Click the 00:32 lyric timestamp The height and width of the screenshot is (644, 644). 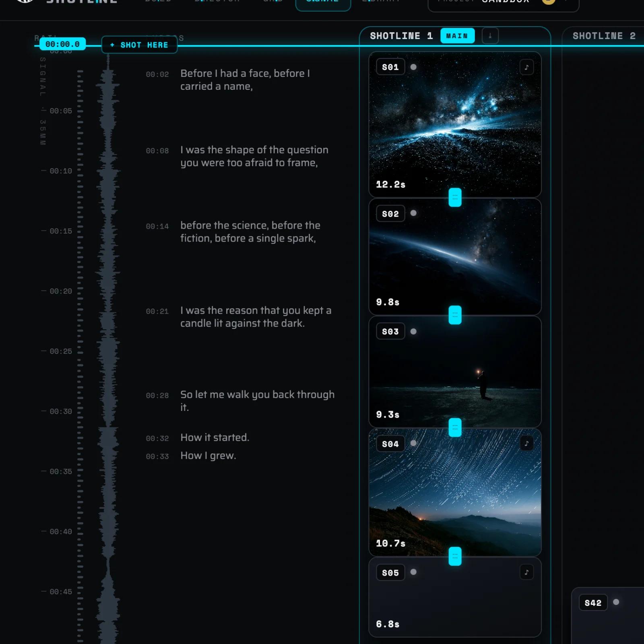click(157, 438)
